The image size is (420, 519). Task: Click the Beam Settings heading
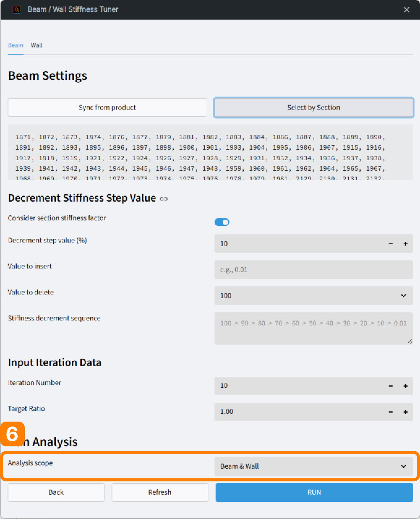(x=48, y=76)
